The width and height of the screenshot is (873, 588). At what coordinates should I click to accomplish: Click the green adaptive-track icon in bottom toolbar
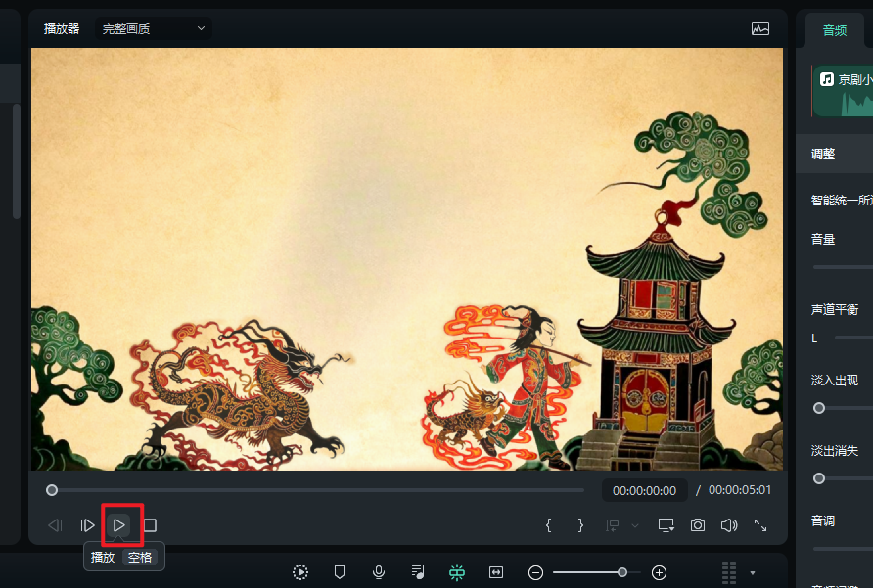click(x=457, y=572)
